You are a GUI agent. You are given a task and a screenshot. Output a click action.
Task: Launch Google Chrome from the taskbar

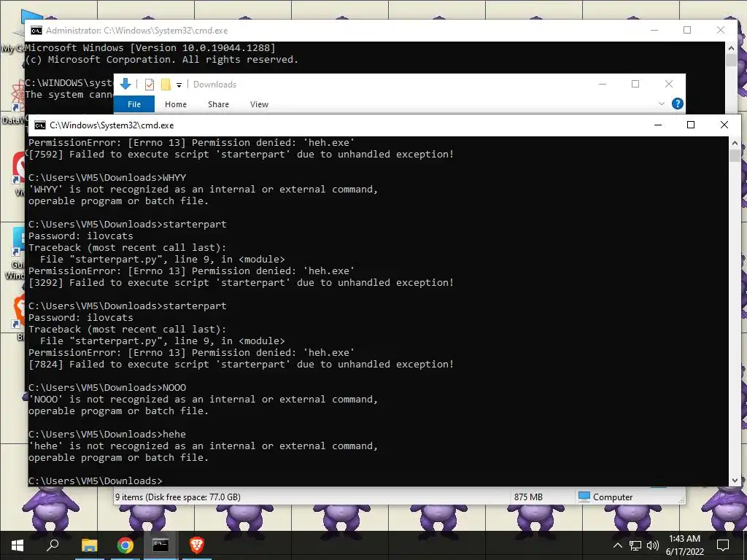(x=125, y=545)
